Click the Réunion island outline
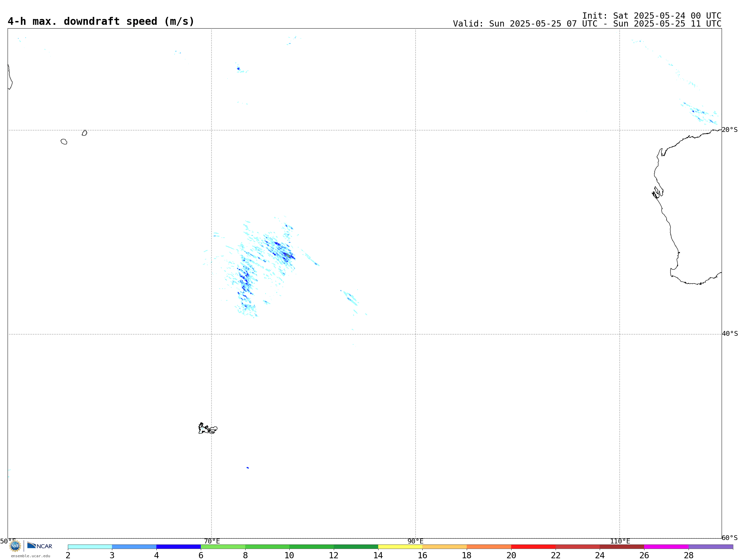This screenshot has width=744, height=560. click(64, 142)
